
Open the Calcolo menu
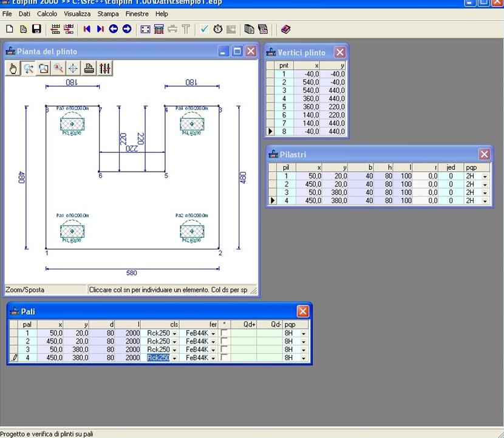click(47, 13)
